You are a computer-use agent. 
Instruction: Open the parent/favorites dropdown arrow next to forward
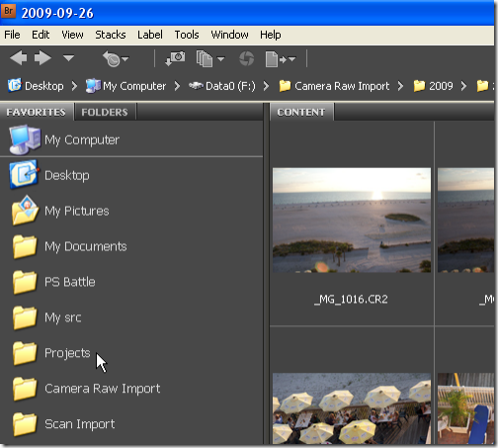68,58
